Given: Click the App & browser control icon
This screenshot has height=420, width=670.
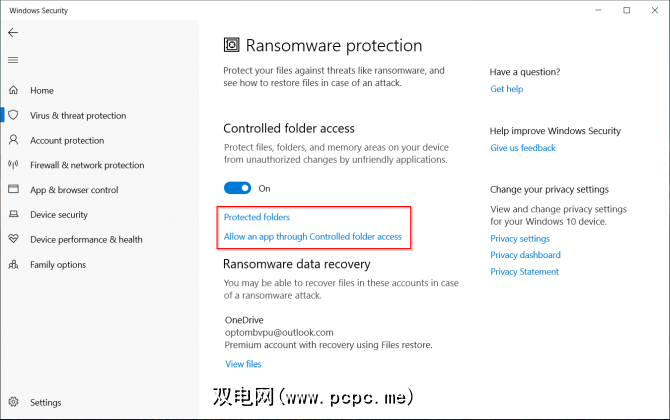Looking at the screenshot, I should click(13, 190).
